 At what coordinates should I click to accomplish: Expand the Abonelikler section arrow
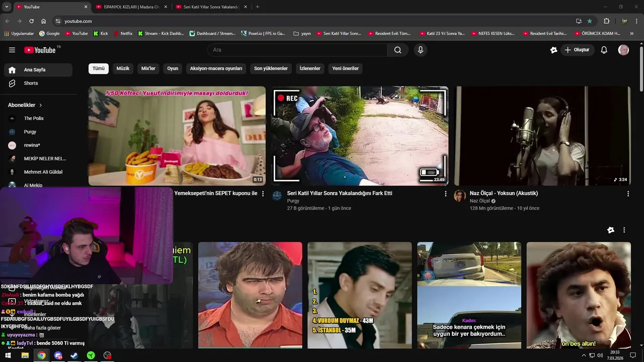(x=41, y=105)
